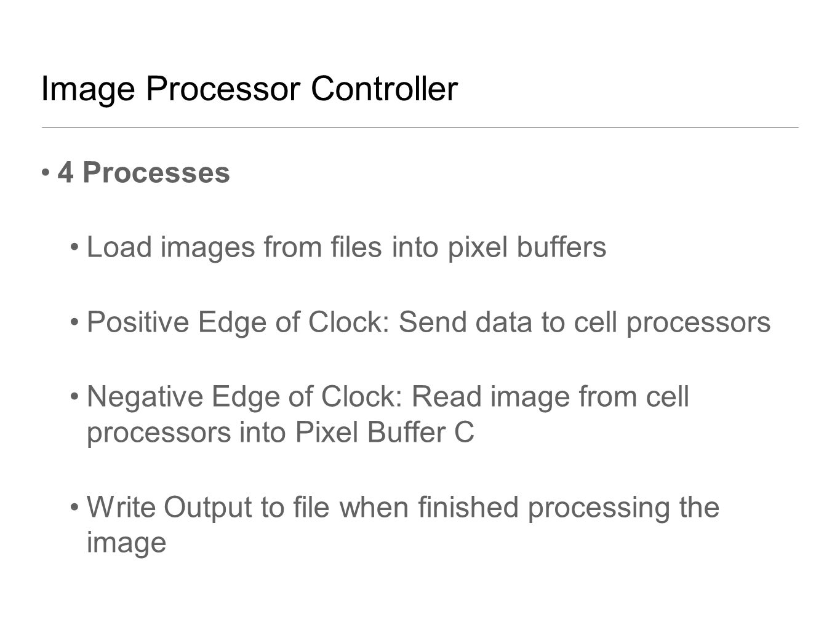The width and height of the screenshot is (840, 630).
Task: Click the word Controller in the title
Action: (384, 89)
